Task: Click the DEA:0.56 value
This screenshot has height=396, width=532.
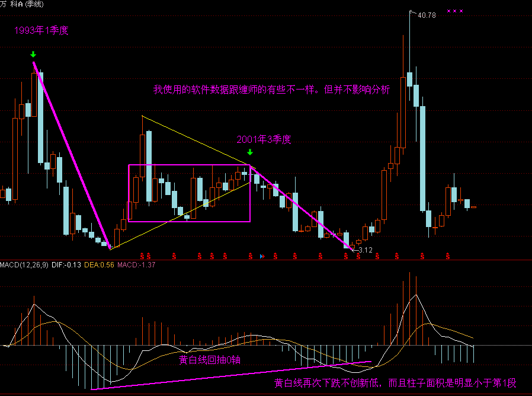Action: (98, 264)
